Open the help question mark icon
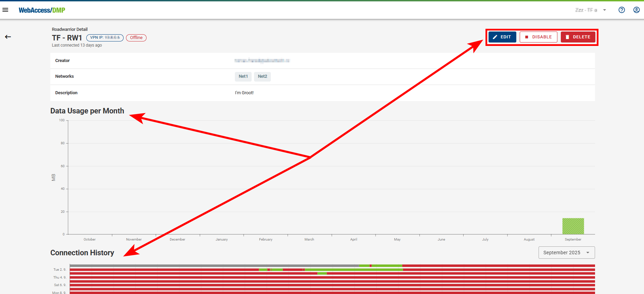This screenshot has width=644, height=294. coord(621,10)
